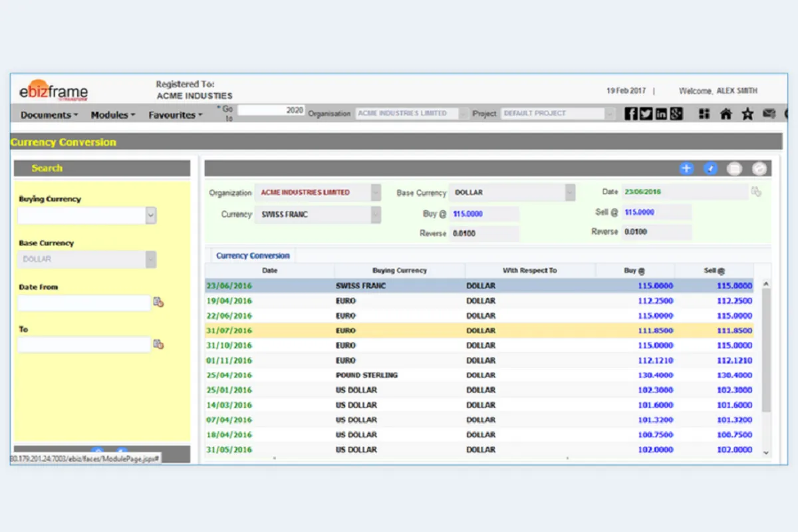This screenshot has height=532, width=798.
Task: Click the blue add new record icon
Action: pos(686,169)
